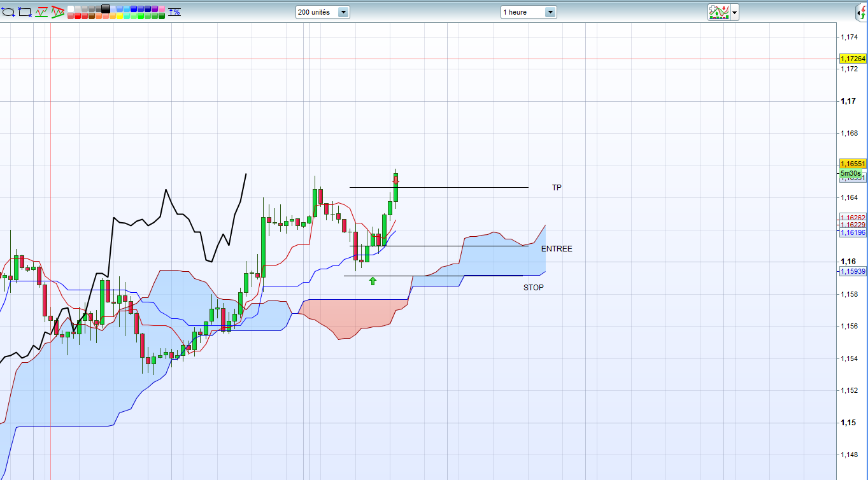Screen dimensions: 868x480
Task: Activate the percentage measurement tool
Action: [x=174, y=12]
